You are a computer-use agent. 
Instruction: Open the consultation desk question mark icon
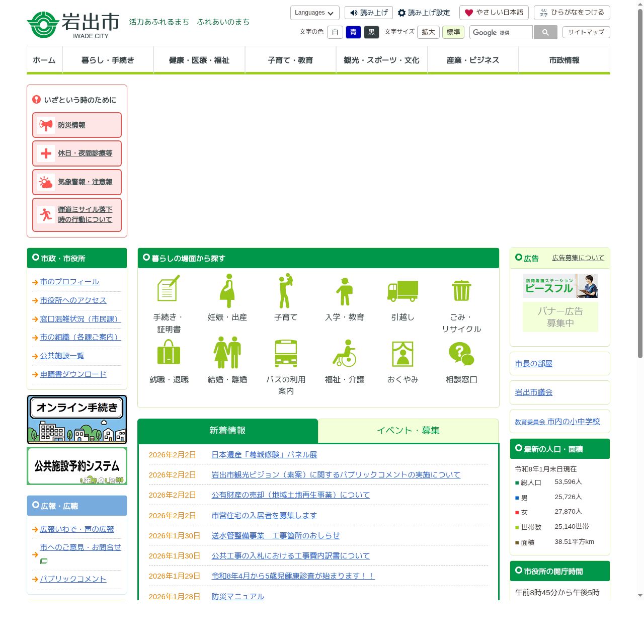click(x=461, y=353)
